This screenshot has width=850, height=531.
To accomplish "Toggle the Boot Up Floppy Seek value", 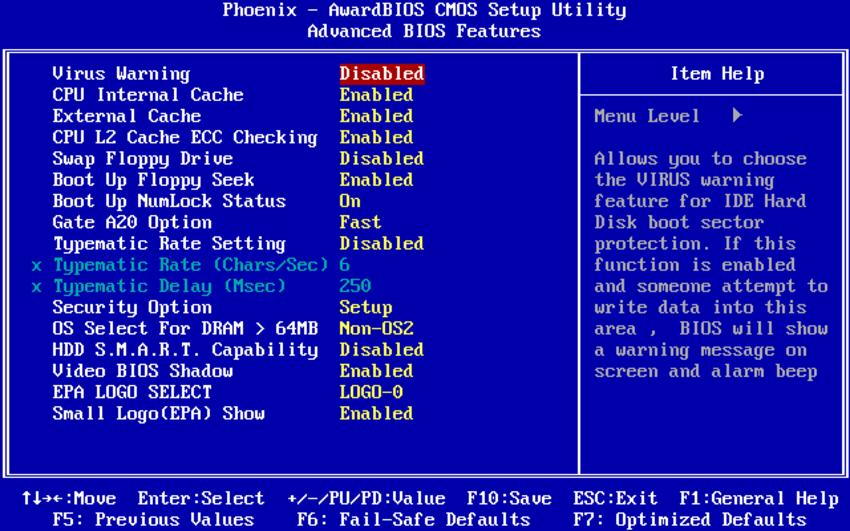I will pos(376,180).
